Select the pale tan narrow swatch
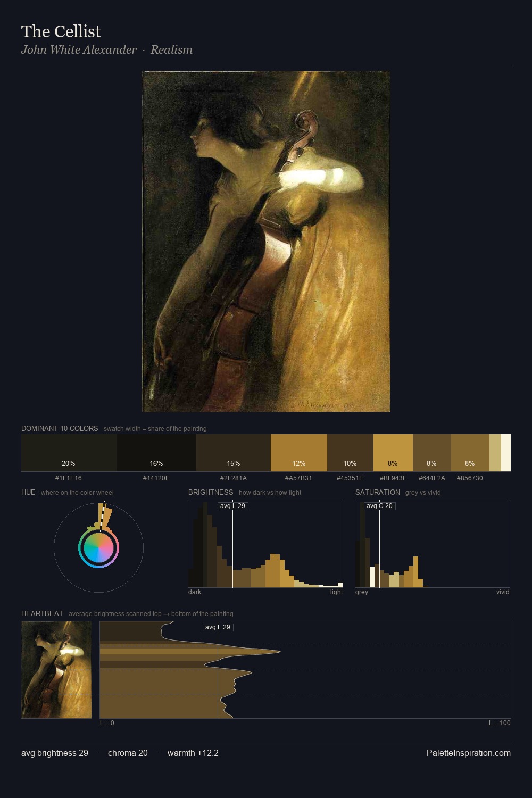The width and height of the screenshot is (532, 798). [x=495, y=453]
